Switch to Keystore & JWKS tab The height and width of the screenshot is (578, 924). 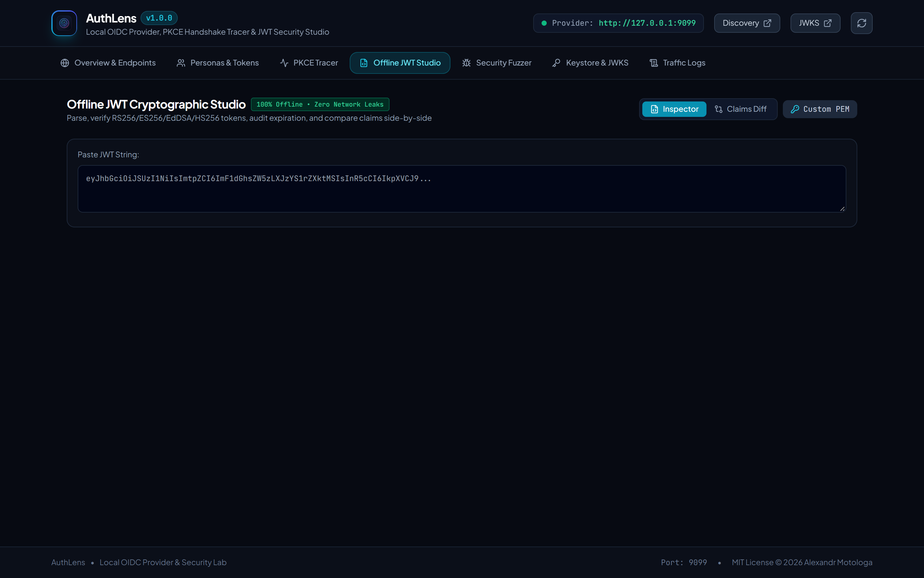pos(590,63)
